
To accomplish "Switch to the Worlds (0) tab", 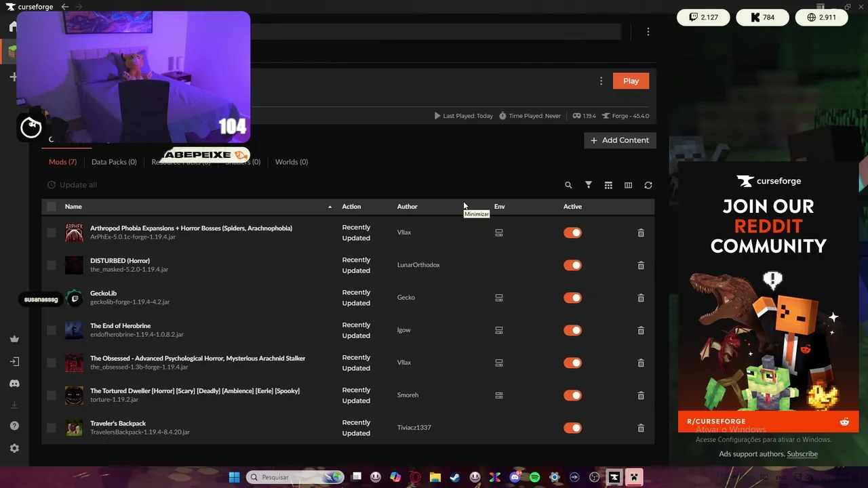I will 292,162.
